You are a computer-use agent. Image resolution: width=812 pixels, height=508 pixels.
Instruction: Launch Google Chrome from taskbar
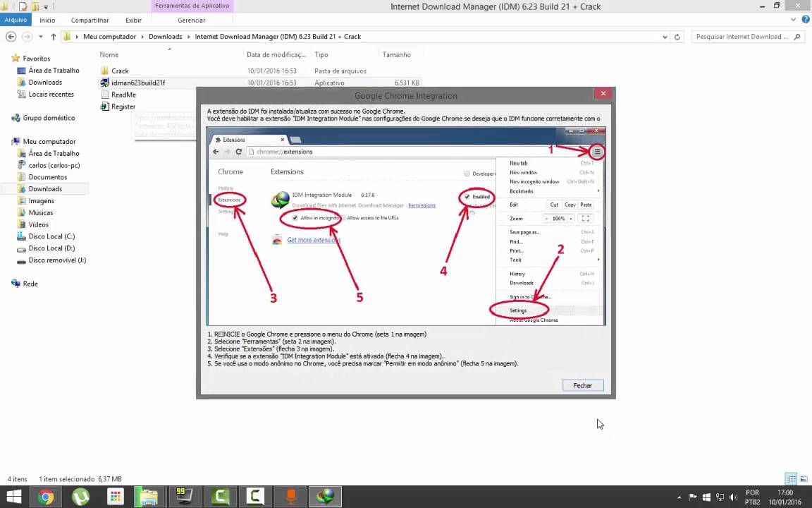coord(46,497)
